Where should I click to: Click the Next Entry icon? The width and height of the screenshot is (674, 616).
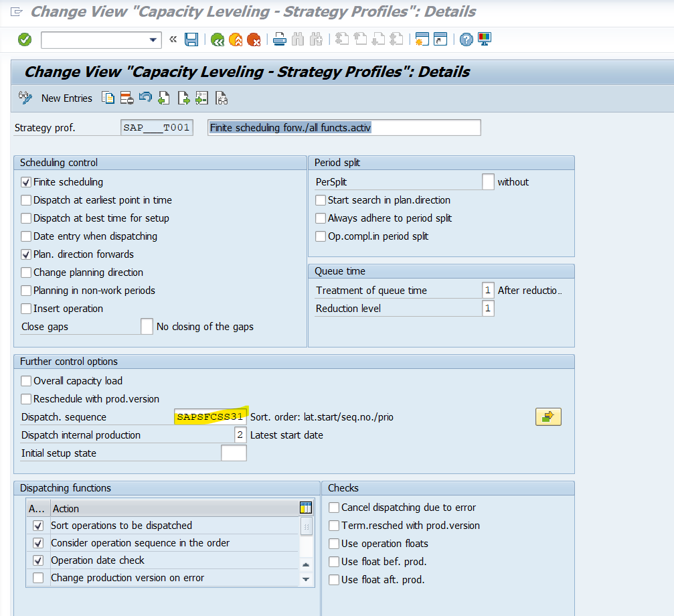point(183,98)
